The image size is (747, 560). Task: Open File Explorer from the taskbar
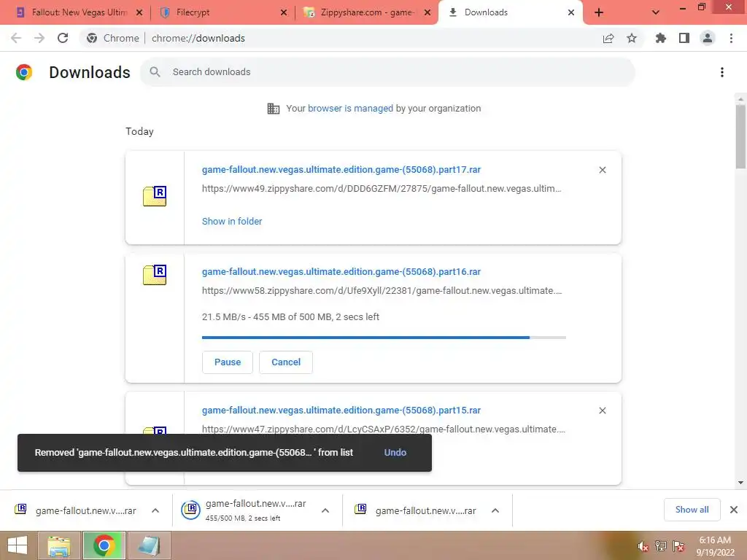point(59,545)
